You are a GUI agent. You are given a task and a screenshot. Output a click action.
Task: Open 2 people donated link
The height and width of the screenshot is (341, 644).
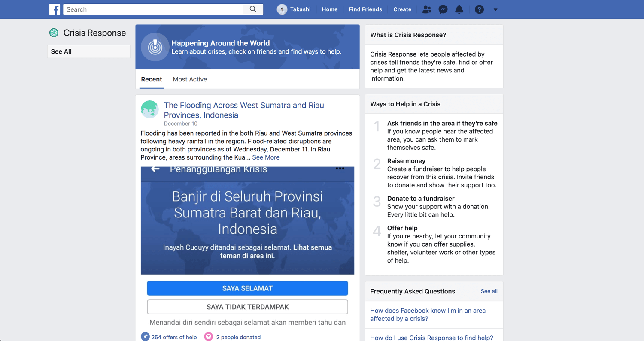(x=238, y=337)
